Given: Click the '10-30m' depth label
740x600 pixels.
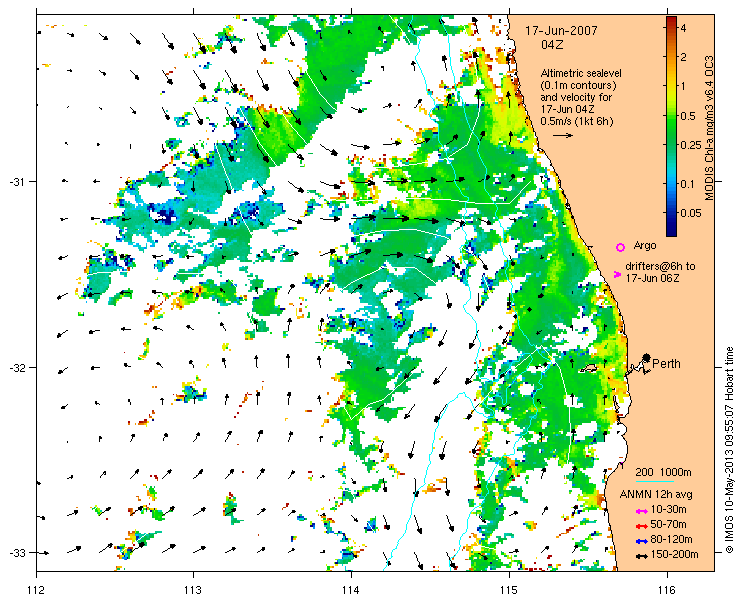Looking at the screenshot, I should 668,509.
